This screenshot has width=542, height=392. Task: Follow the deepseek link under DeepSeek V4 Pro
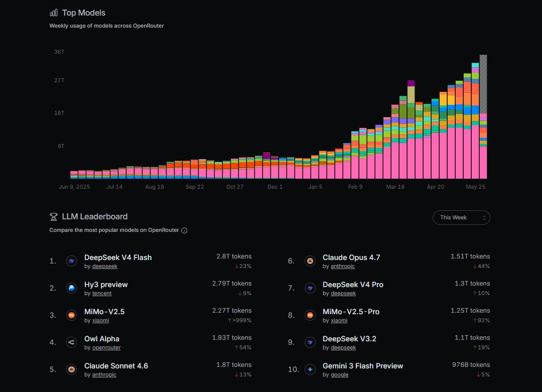point(343,294)
